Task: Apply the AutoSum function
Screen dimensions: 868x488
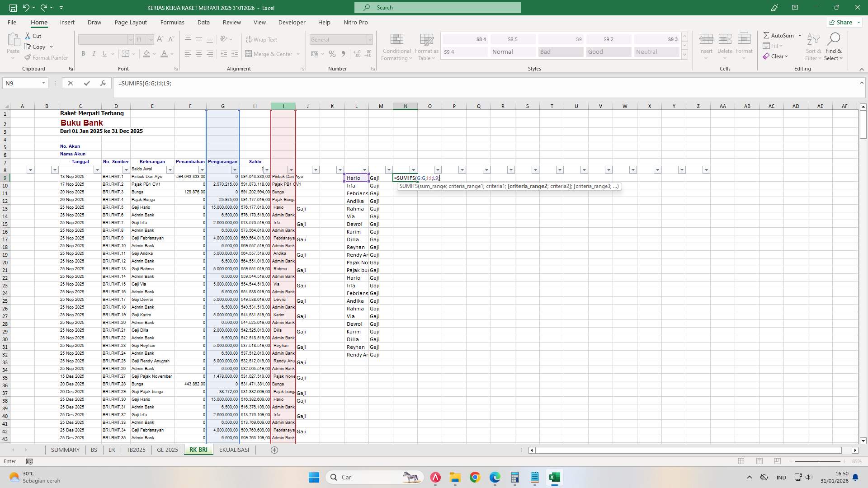Action: pos(779,35)
